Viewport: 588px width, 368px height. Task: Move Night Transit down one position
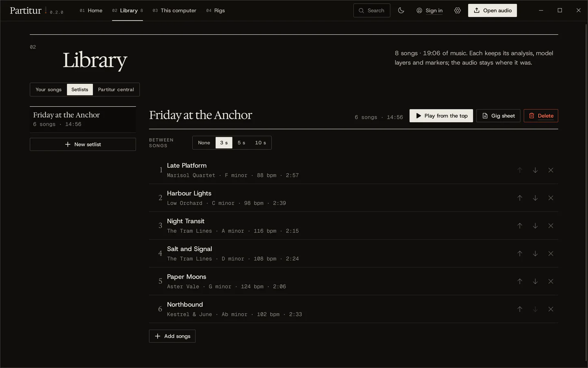(x=535, y=226)
